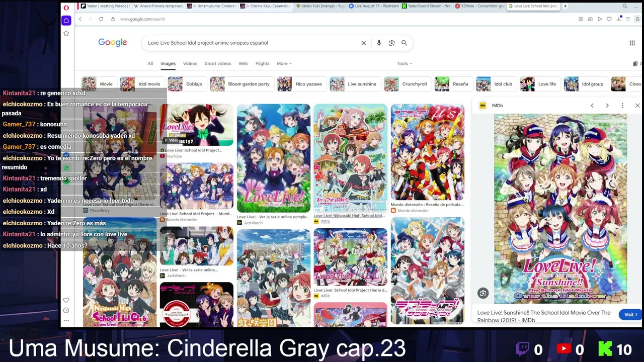Click the IMDb source logo in the preview panel

[482, 106]
